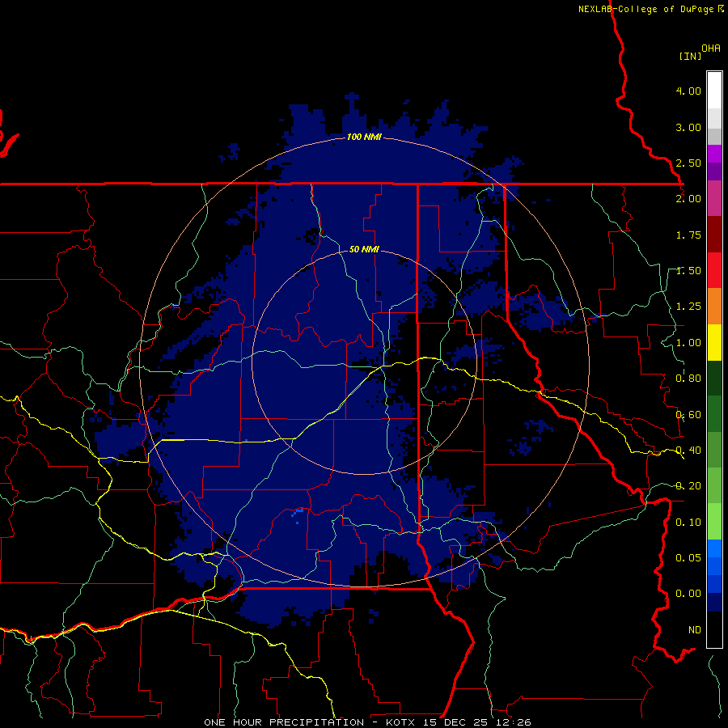Click the 1.75 legend value

pyautogui.click(x=688, y=235)
